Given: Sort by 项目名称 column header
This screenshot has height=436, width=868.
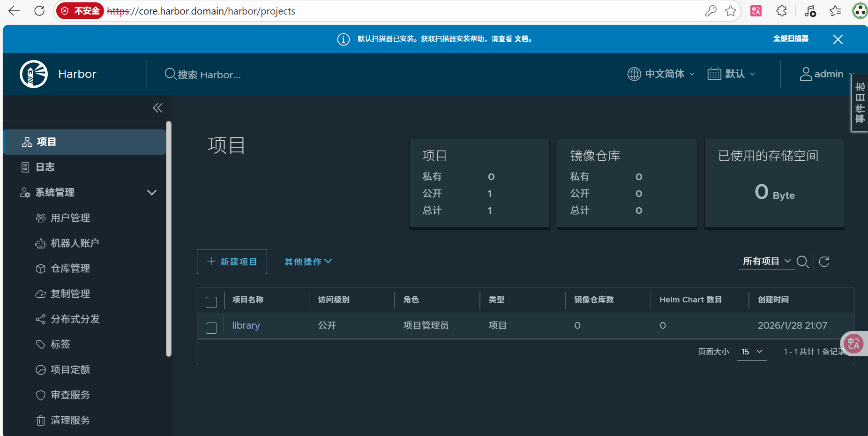Looking at the screenshot, I should [248, 300].
